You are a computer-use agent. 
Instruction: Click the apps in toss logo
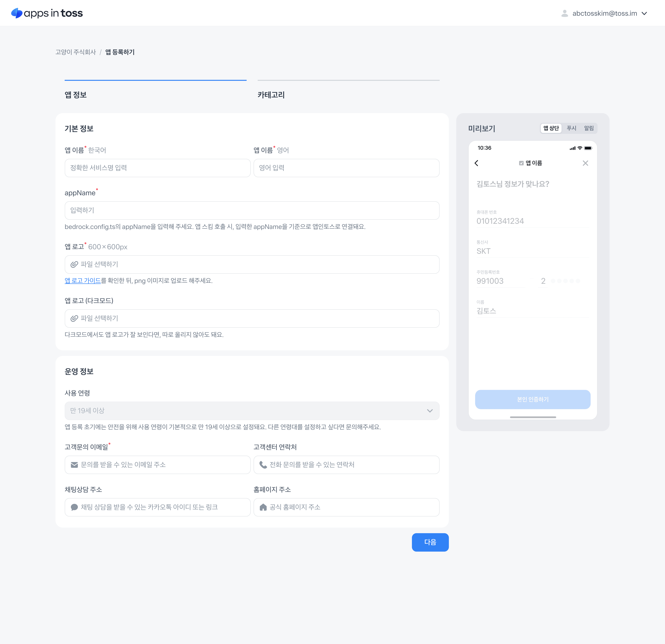(x=47, y=13)
